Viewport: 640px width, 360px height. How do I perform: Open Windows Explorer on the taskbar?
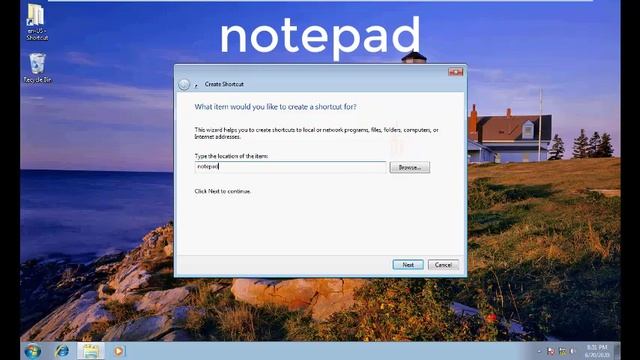coord(91,351)
